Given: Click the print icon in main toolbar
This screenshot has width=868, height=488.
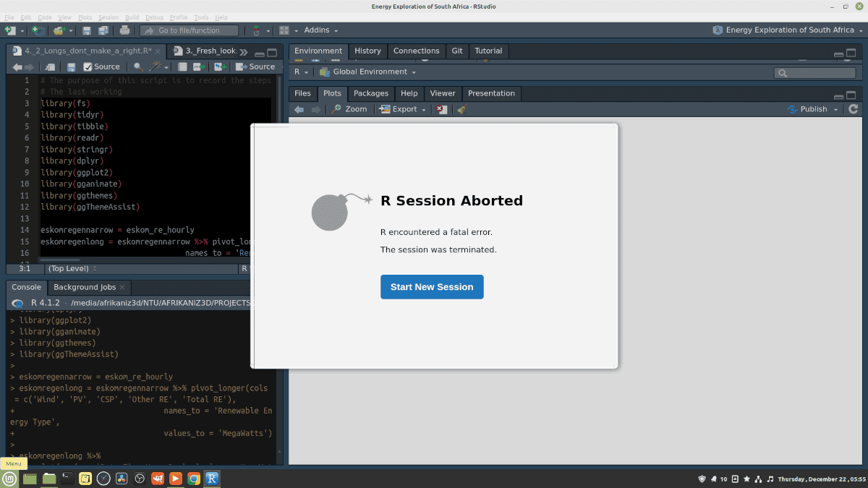Looking at the screenshot, I should coord(124,30).
